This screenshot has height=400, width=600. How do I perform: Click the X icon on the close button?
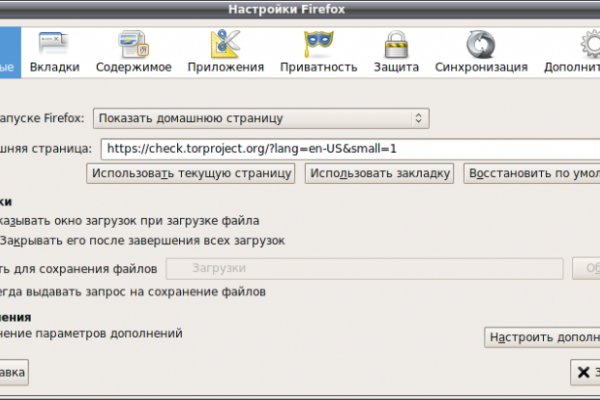pyautogui.click(x=582, y=373)
